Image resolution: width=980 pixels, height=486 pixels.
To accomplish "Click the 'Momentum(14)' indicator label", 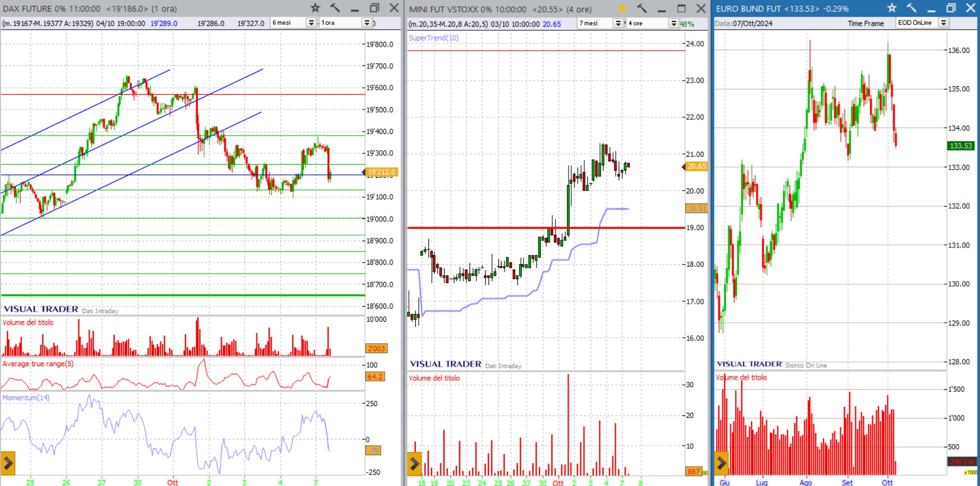I will click(x=26, y=398).
